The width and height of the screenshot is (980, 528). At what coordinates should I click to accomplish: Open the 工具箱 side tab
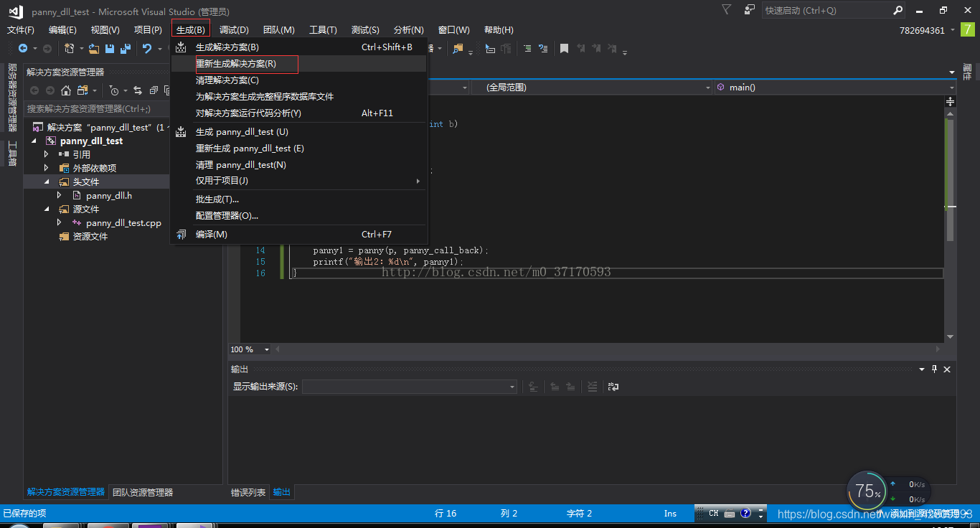(x=12, y=154)
